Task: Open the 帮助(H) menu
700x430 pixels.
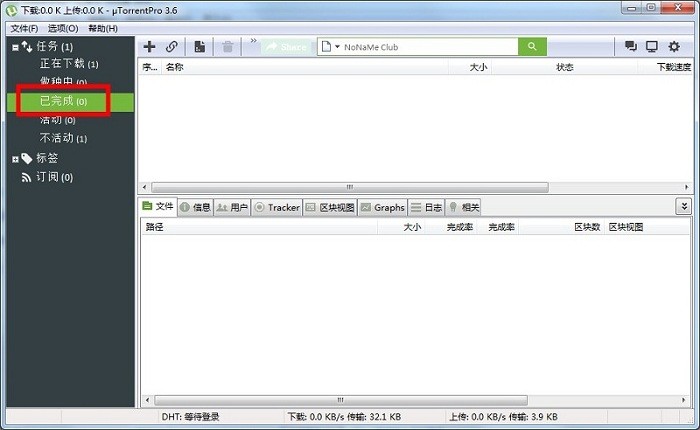Action: point(103,29)
